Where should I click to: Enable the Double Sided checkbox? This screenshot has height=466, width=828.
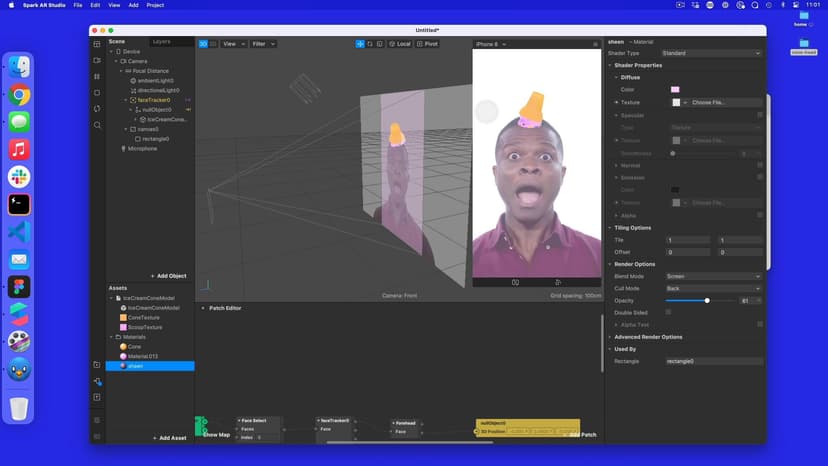(x=669, y=312)
